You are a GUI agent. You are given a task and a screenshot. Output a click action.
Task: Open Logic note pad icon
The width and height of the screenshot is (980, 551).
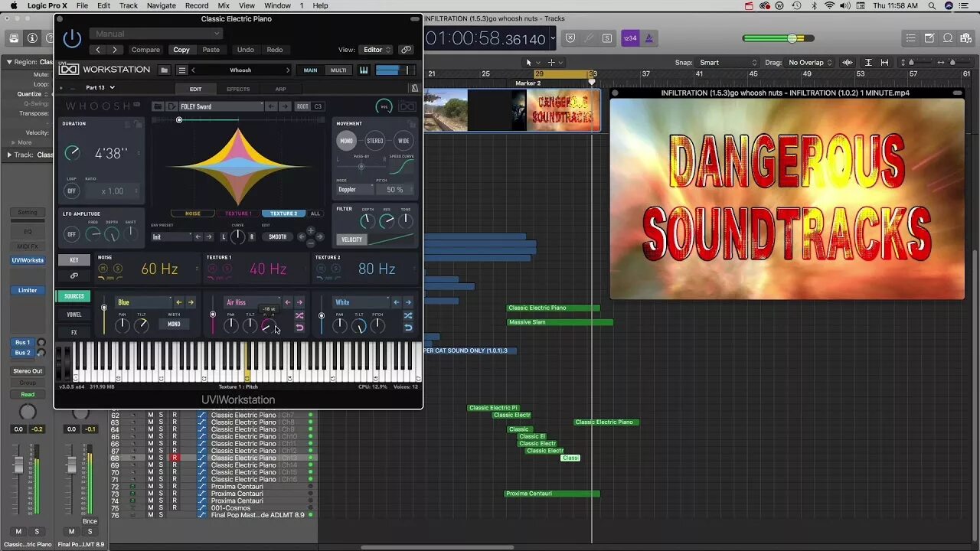pos(929,38)
